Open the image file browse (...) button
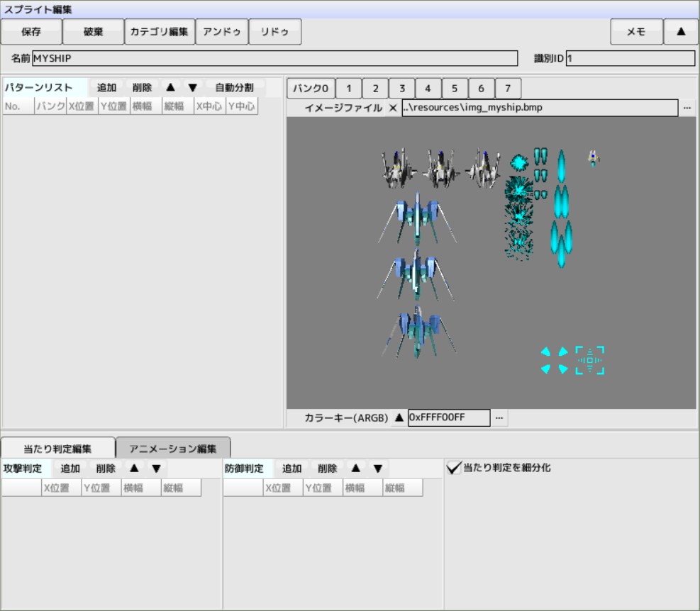 click(687, 108)
